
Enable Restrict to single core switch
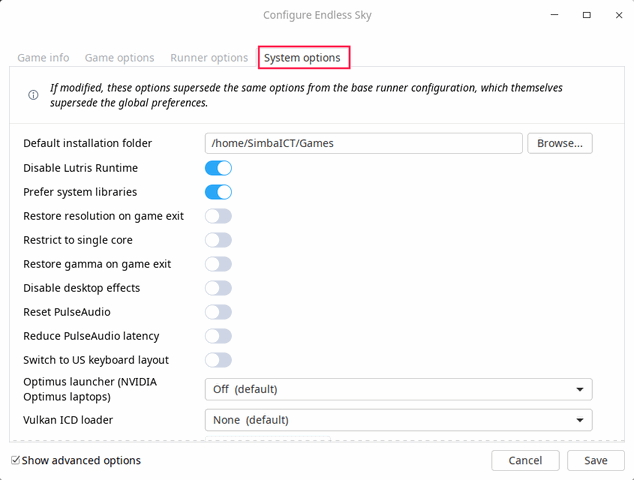(218, 240)
